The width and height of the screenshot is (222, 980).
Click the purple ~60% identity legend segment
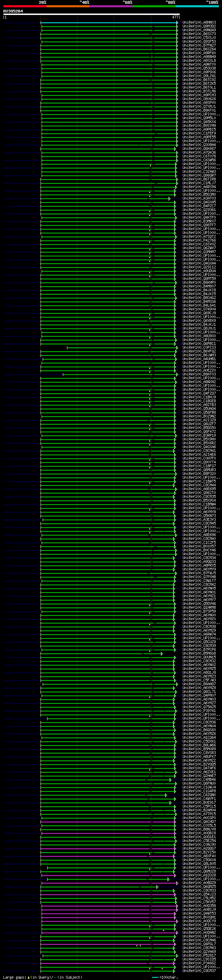[111, 6]
